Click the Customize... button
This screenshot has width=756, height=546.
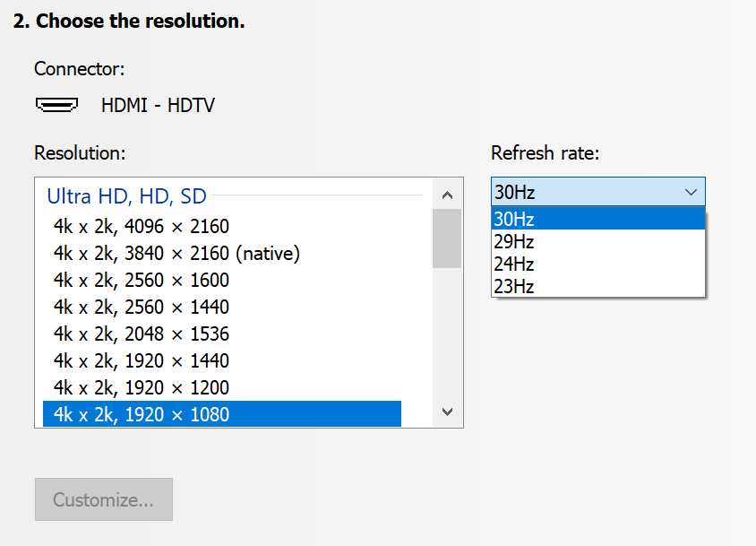[104, 499]
